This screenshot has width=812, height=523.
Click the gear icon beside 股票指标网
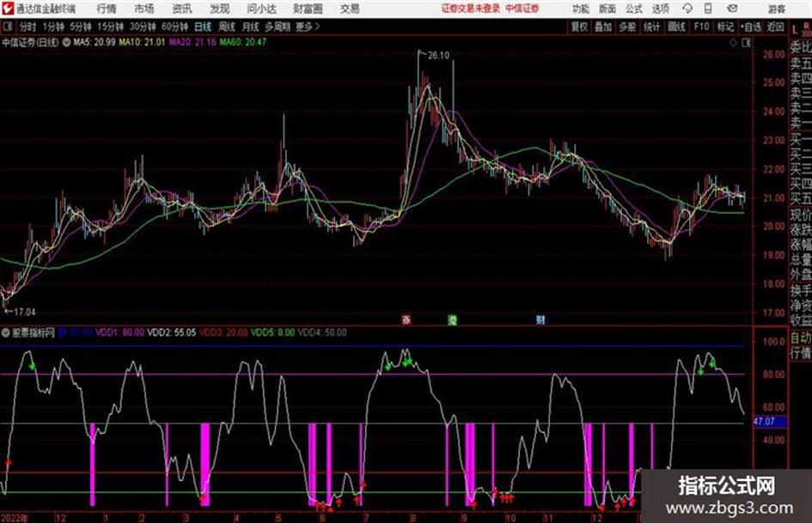pos(7,331)
